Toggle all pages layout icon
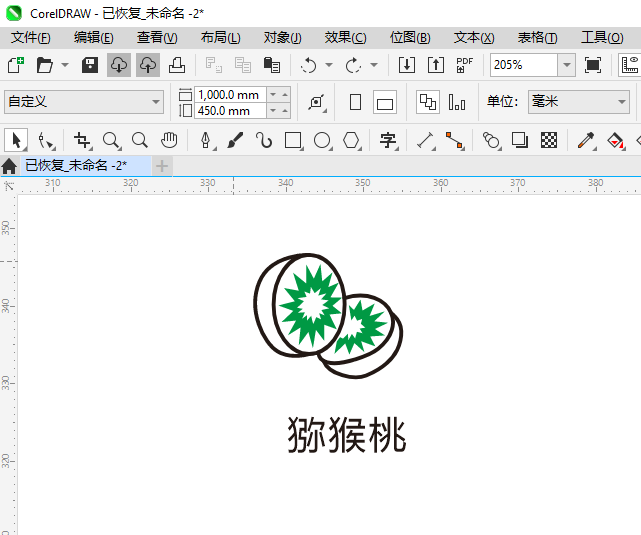 [428, 102]
